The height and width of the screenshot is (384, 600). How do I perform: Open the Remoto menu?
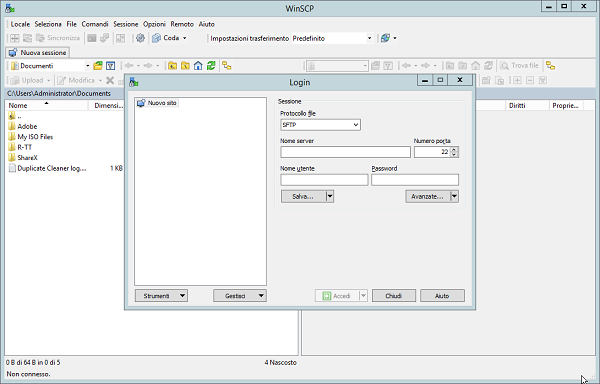[x=182, y=24]
